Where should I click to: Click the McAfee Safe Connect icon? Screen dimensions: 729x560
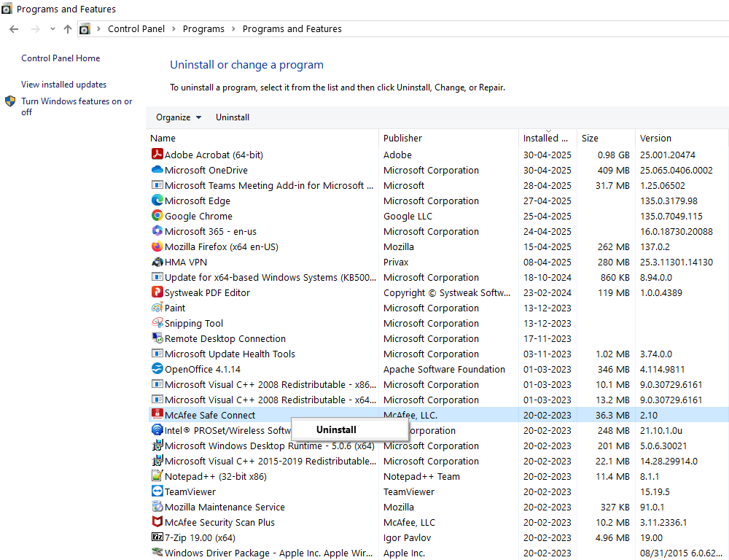(157, 414)
